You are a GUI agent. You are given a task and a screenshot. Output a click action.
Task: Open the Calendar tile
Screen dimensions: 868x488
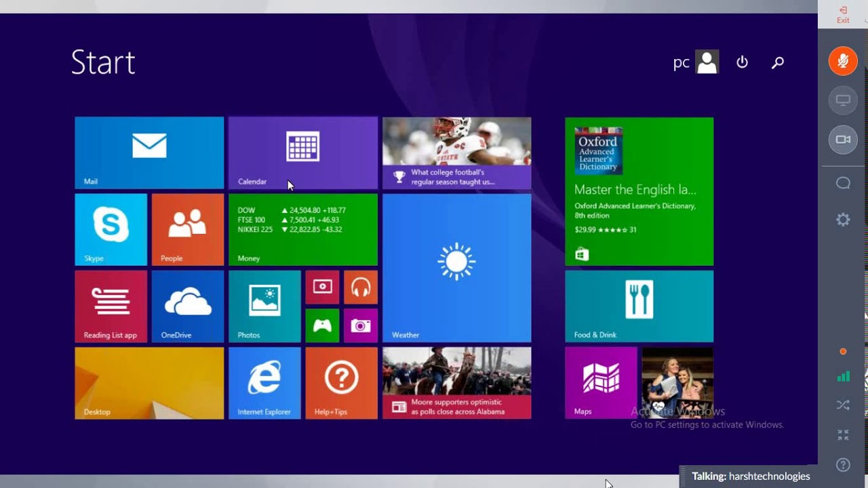click(x=303, y=152)
